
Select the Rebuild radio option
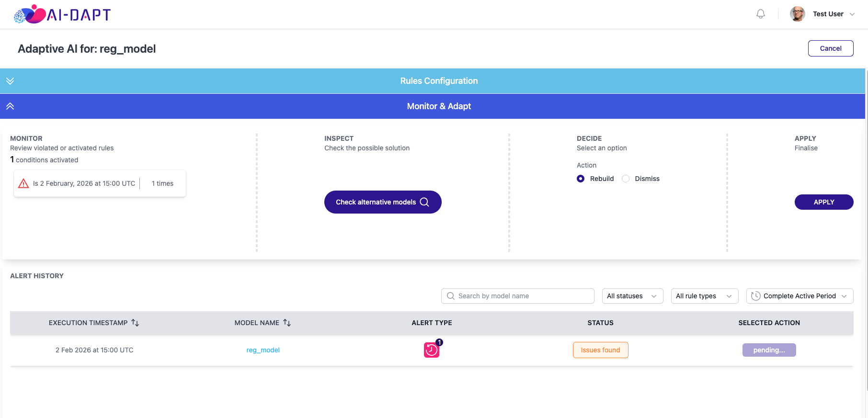581,179
